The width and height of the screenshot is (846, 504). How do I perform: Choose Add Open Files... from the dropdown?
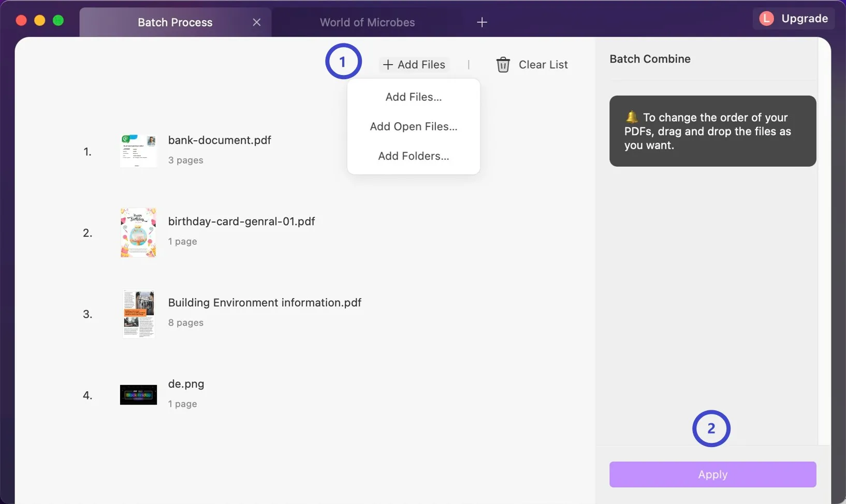(x=413, y=126)
